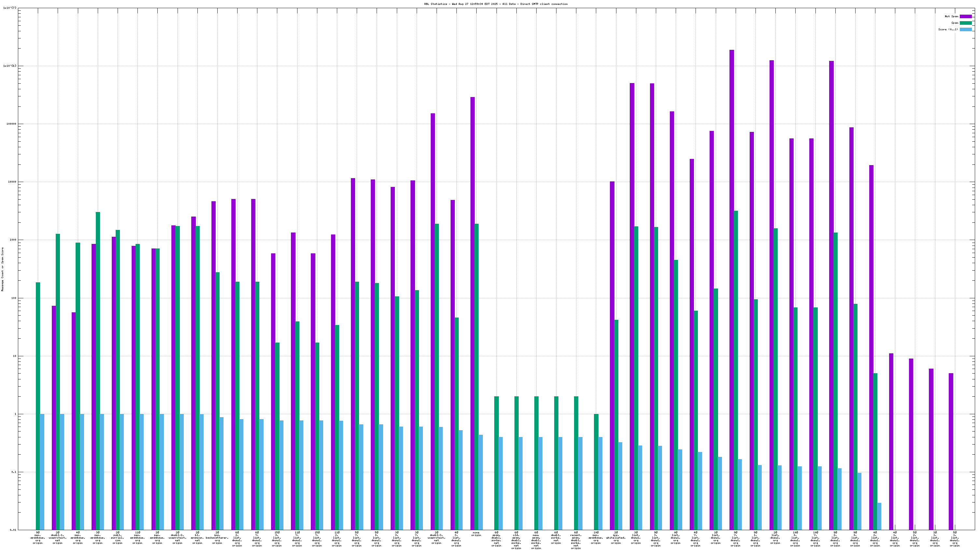Viewport: 980px width, 551px height.
Task: Click the 2@ bl.spamcop.net x-axis label
Action: [197, 537]
